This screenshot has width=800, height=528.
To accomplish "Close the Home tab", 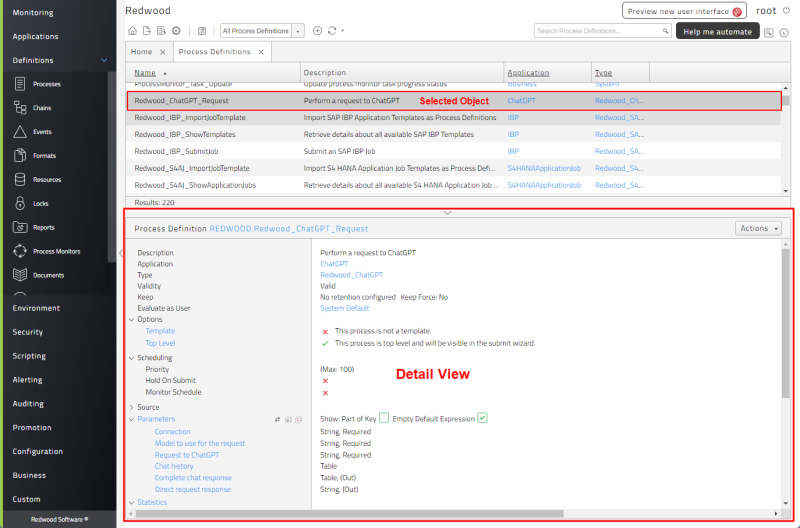I will point(162,52).
